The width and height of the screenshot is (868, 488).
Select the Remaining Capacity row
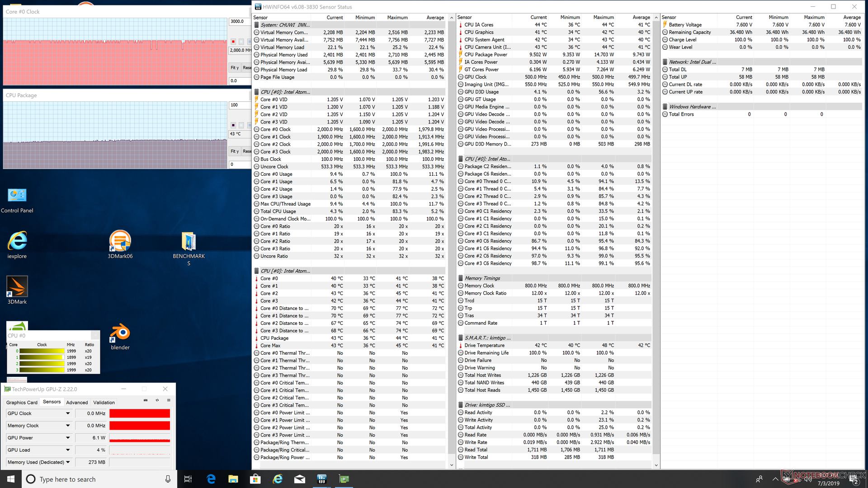coord(762,33)
